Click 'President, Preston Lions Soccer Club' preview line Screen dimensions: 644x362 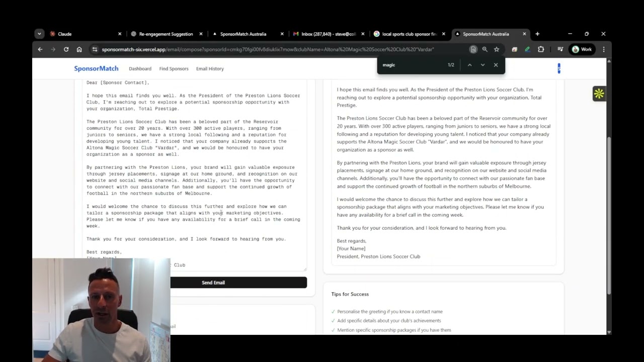pyautogui.click(x=378, y=256)
